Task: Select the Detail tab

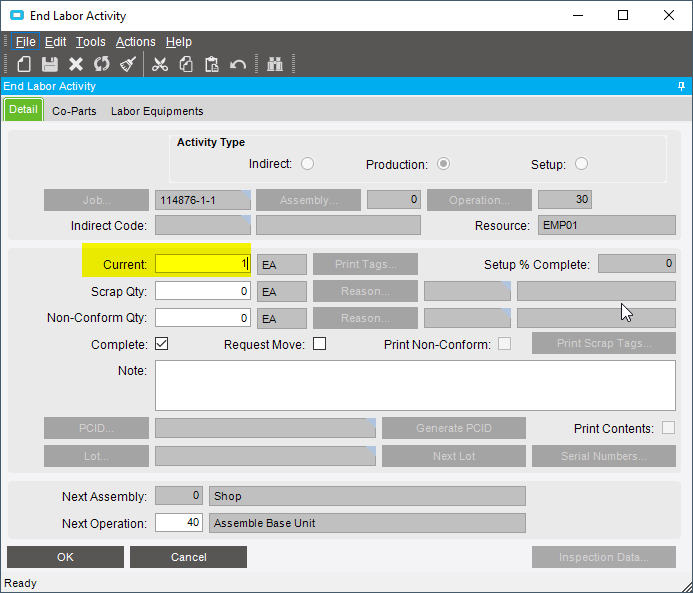Action: [x=23, y=110]
